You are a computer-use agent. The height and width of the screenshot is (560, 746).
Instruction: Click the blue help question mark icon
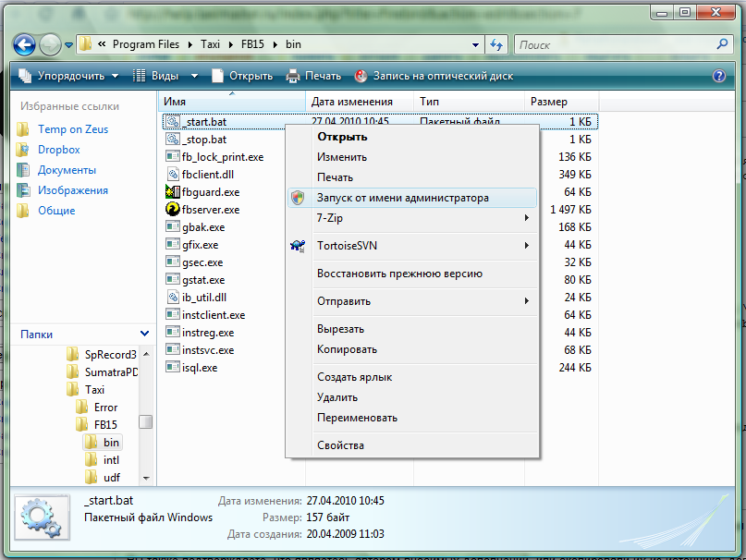718,76
